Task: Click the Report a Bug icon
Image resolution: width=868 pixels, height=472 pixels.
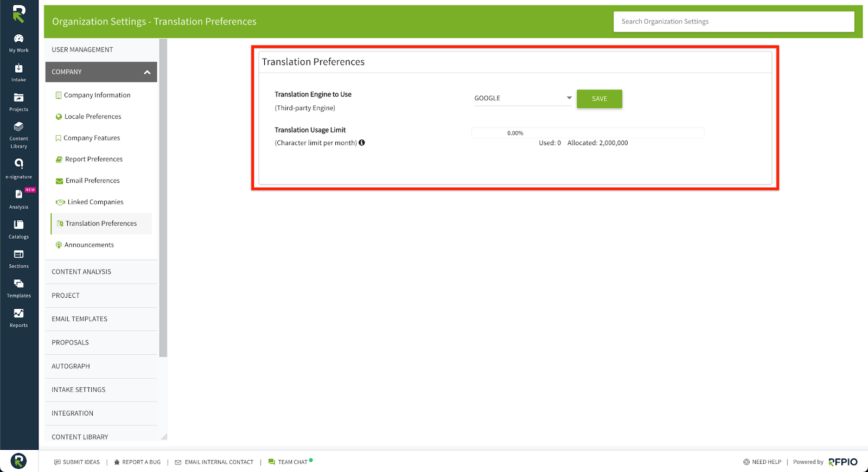Action: [x=117, y=462]
